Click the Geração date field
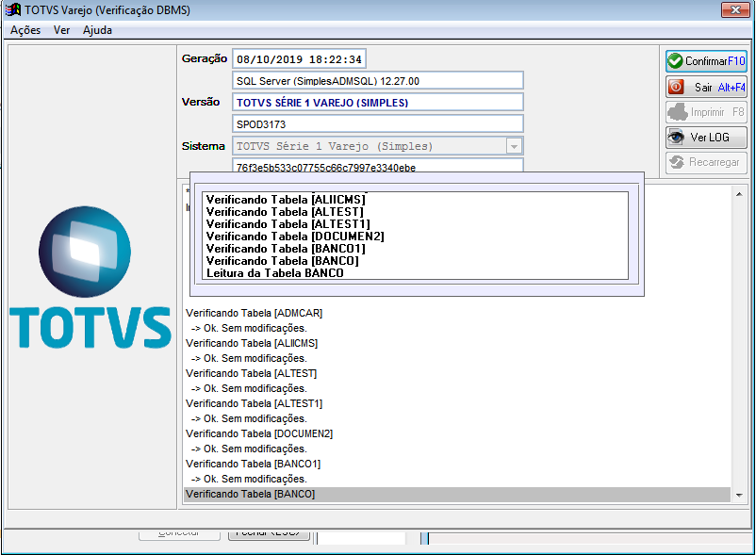The height and width of the screenshot is (555, 756). 299,59
